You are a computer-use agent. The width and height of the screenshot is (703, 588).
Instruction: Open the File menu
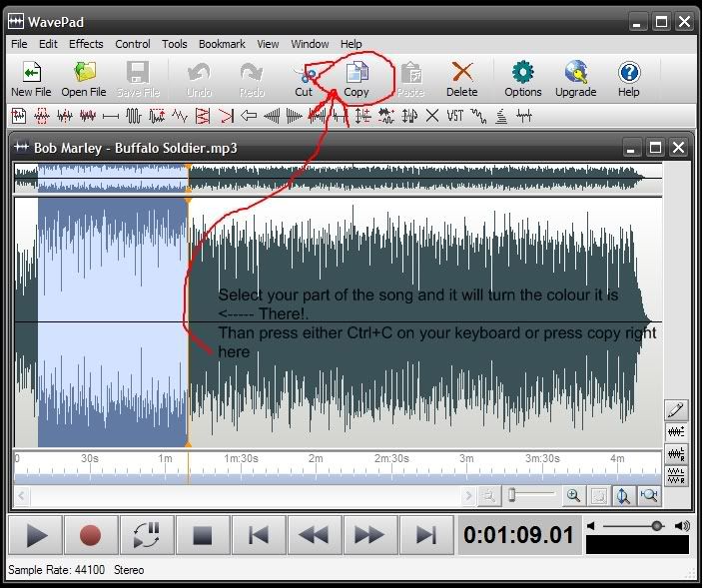[x=19, y=44]
